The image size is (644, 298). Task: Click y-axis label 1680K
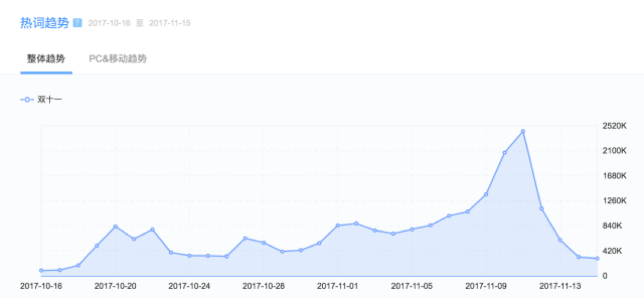point(614,176)
